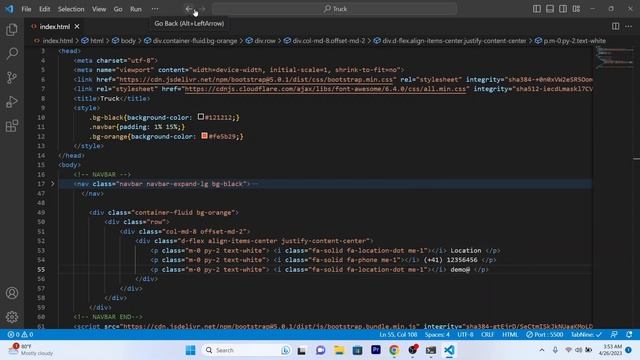Split the editor right
The width and height of the screenshot is (640, 360).
click(615, 26)
